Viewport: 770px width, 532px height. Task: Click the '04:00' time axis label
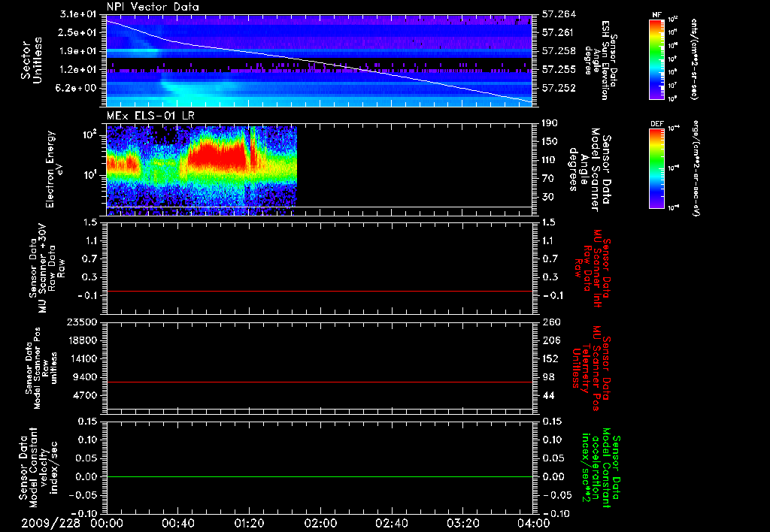[x=534, y=523]
